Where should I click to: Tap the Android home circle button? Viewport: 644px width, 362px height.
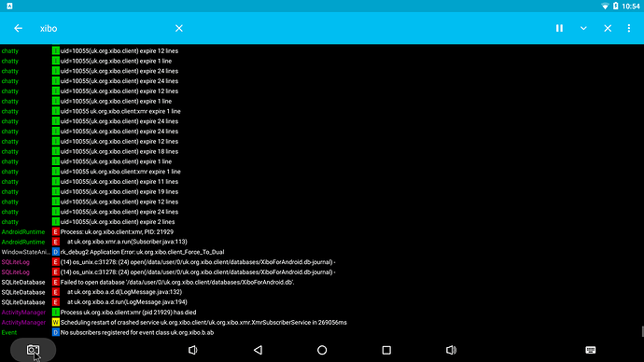(322, 350)
